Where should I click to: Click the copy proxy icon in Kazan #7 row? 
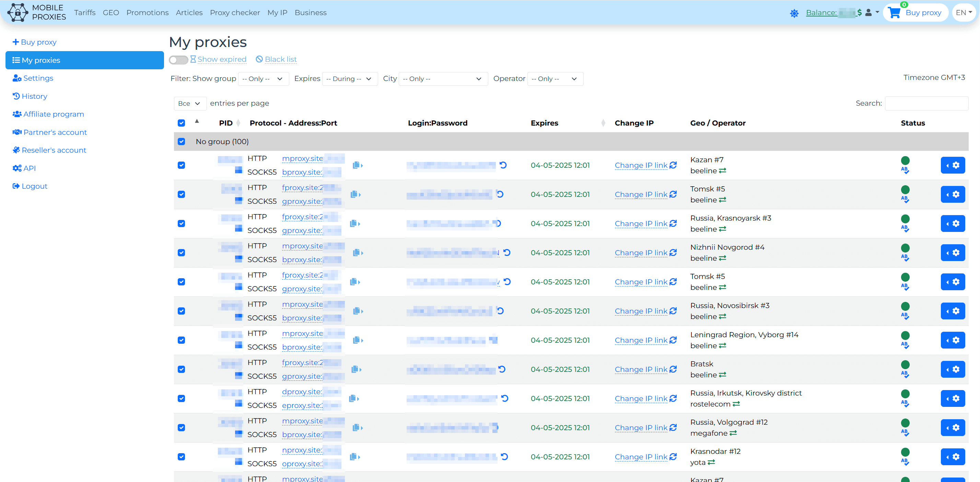tap(357, 165)
